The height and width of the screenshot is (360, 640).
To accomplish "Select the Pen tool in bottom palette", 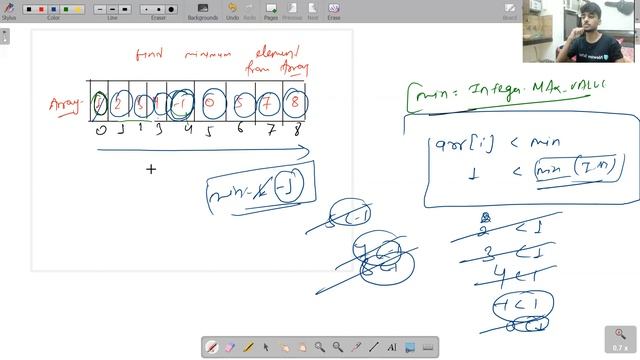I will tap(212, 347).
